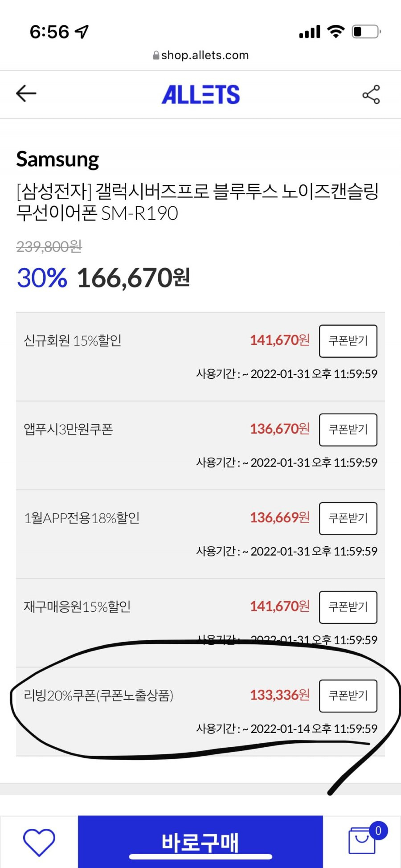
Task: Tap the lock icon beside the URL
Action: pyautogui.click(x=156, y=55)
